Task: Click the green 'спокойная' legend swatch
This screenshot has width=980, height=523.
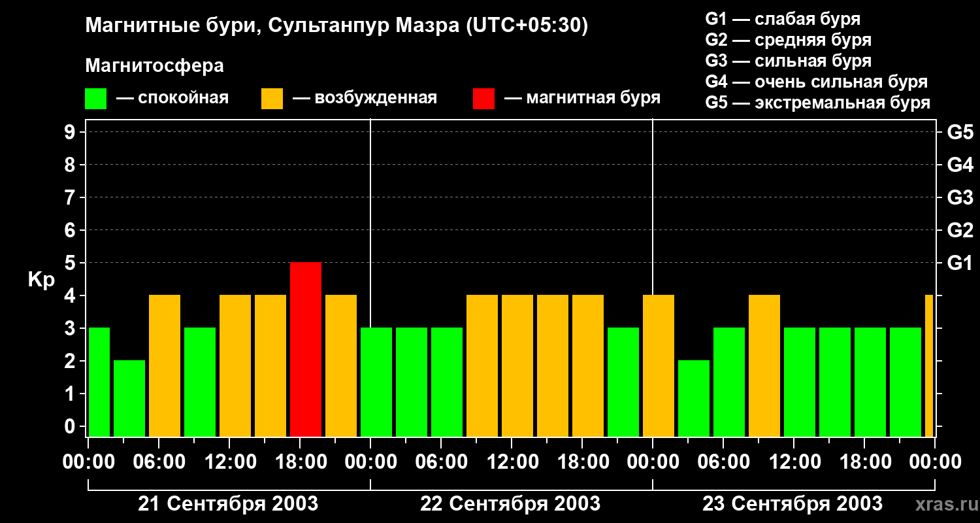Action: (96, 99)
